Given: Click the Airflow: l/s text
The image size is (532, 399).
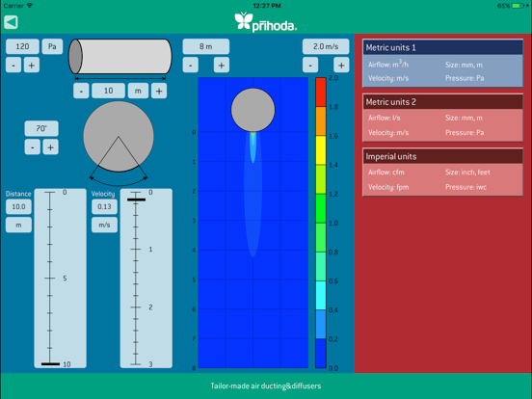Looking at the screenshot, I should click(x=385, y=118).
